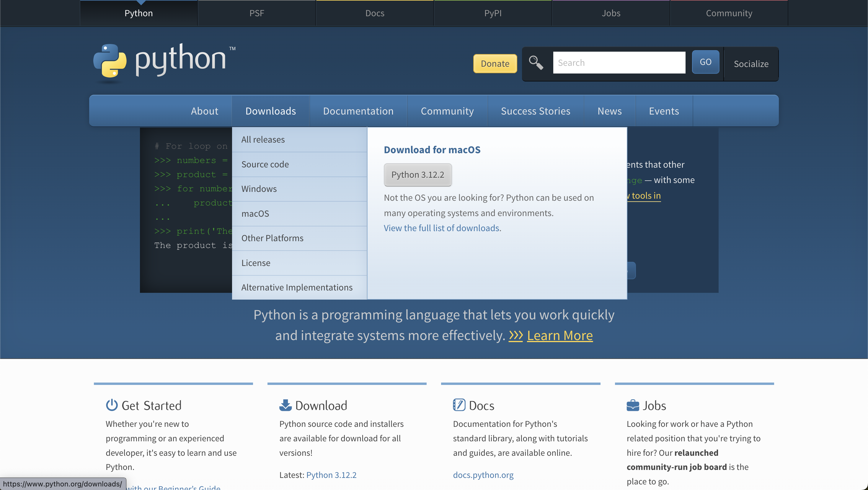
Task: Switch to the PyPI top tab
Action: (493, 13)
